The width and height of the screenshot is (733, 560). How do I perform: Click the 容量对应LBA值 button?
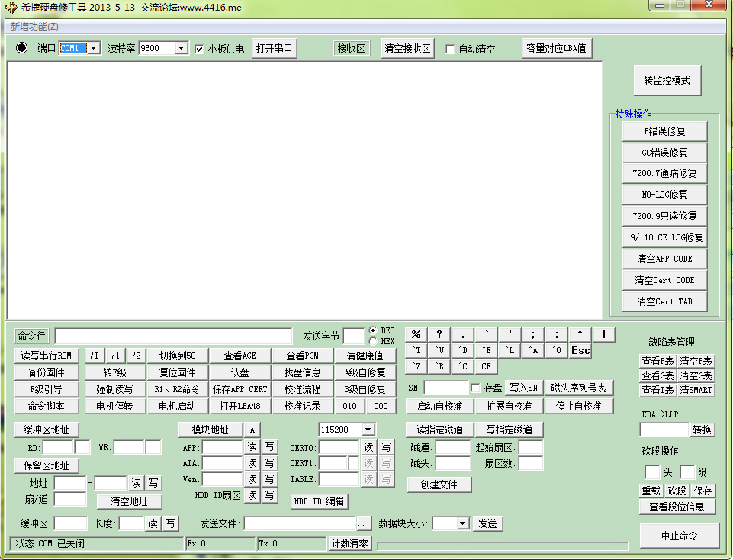pyautogui.click(x=556, y=48)
